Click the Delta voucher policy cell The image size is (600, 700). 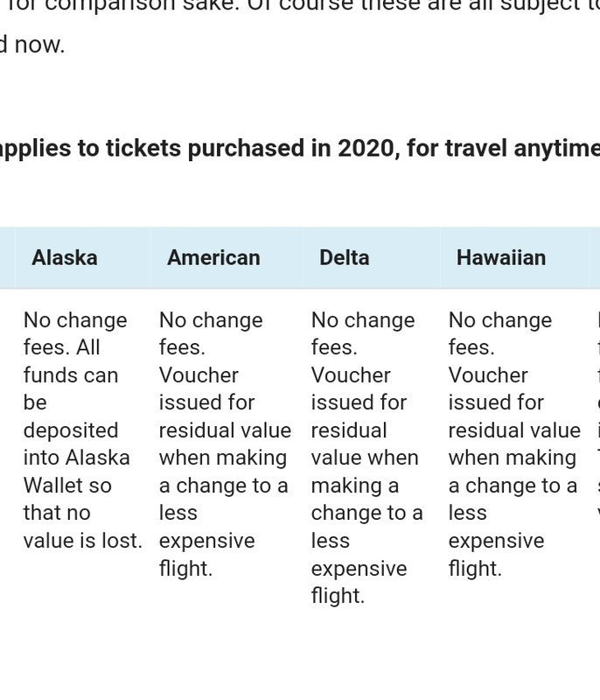pos(366,458)
